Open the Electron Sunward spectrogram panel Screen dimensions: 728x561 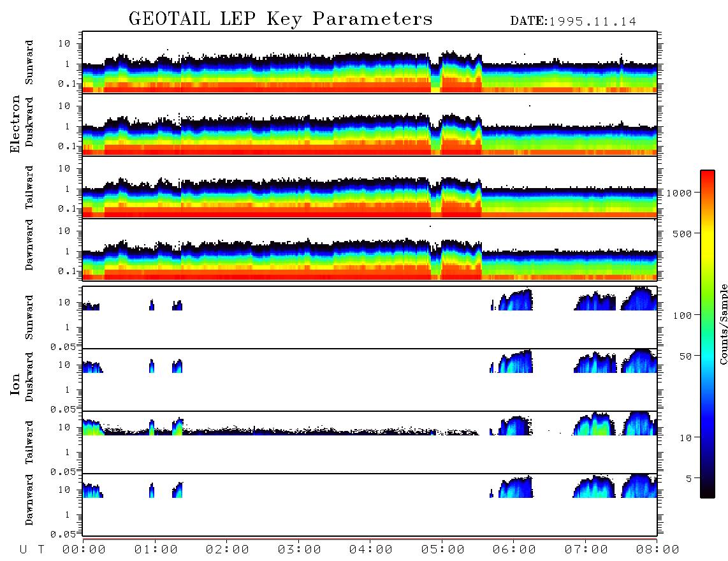pyautogui.click(x=370, y=62)
